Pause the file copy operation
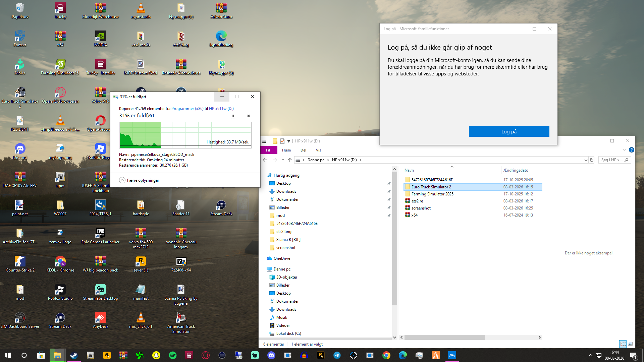 point(233,116)
